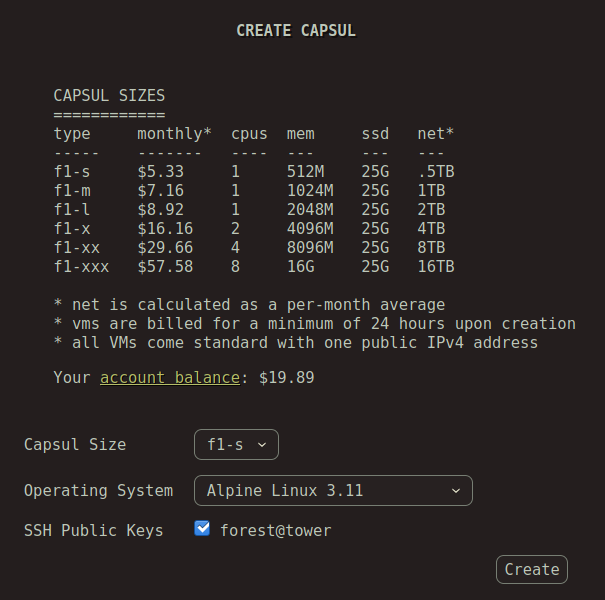Click the 2TB net value
This screenshot has width=605, height=600.
click(431, 209)
